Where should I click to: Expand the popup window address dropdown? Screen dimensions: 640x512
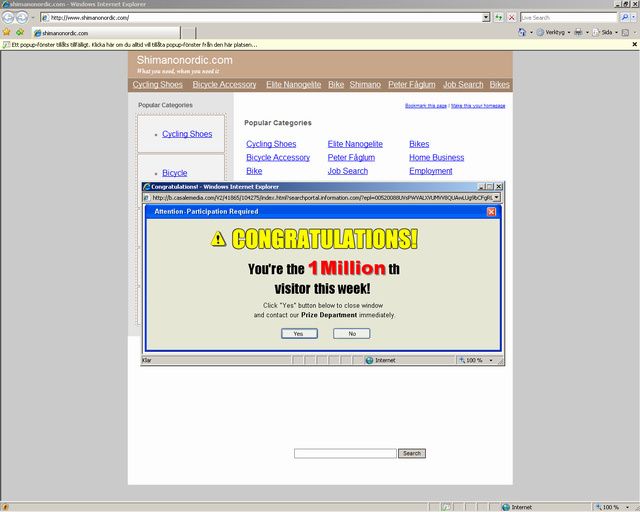tap(497, 198)
